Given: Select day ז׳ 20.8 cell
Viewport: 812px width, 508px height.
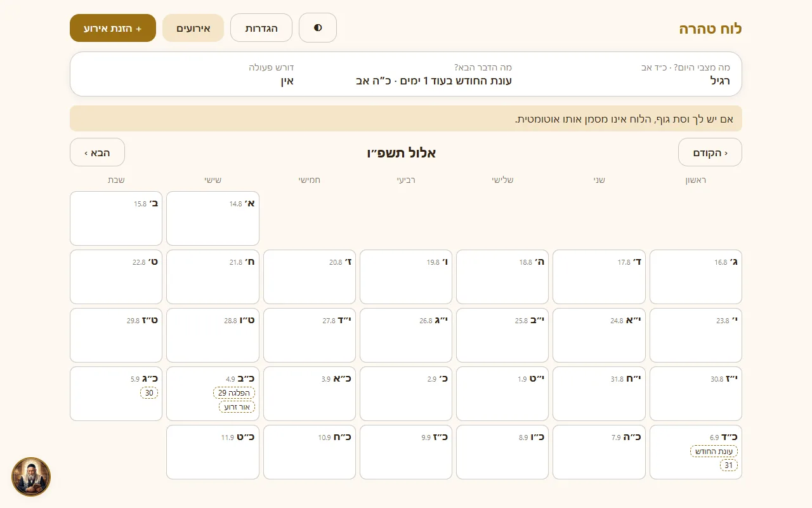Looking at the screenshot, I should [310, 277].
